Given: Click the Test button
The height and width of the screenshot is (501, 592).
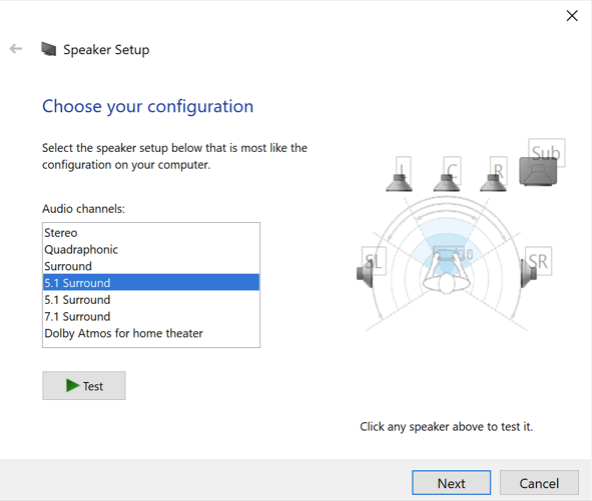Looking at the screenshot, I should tap(84, 385).
